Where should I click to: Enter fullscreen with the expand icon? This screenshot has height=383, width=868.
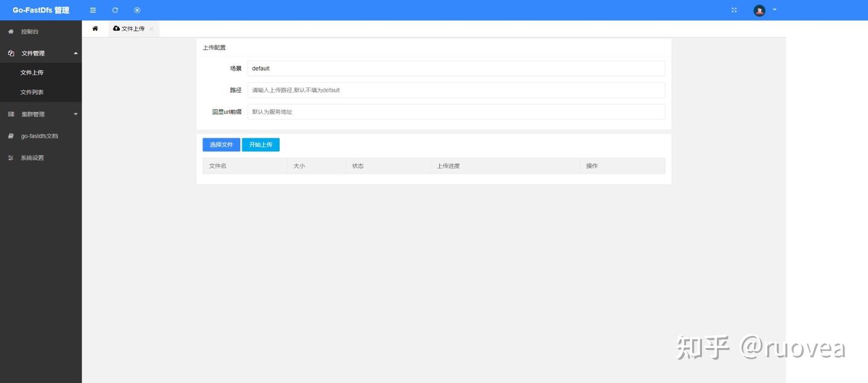pos(734,10)
